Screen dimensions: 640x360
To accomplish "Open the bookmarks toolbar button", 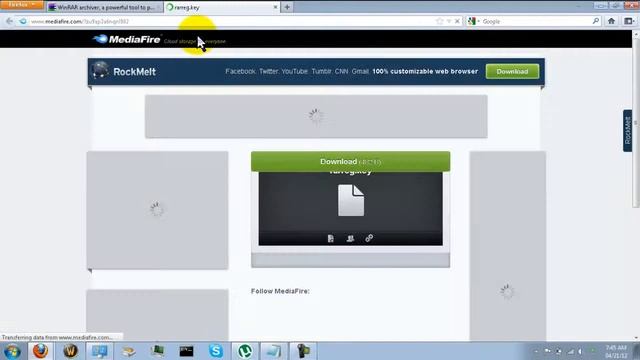I will click(x=629, y=21).
